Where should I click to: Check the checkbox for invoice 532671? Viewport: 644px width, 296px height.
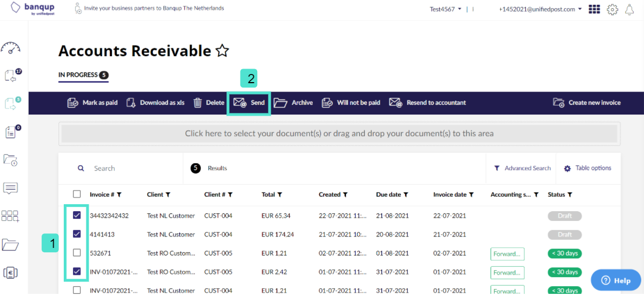[77, 253]
